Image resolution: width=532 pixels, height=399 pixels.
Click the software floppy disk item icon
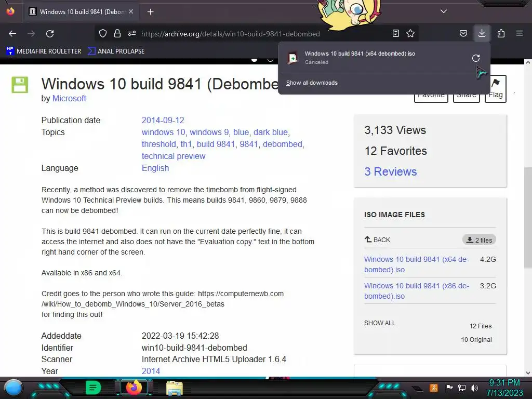point(20,85)
